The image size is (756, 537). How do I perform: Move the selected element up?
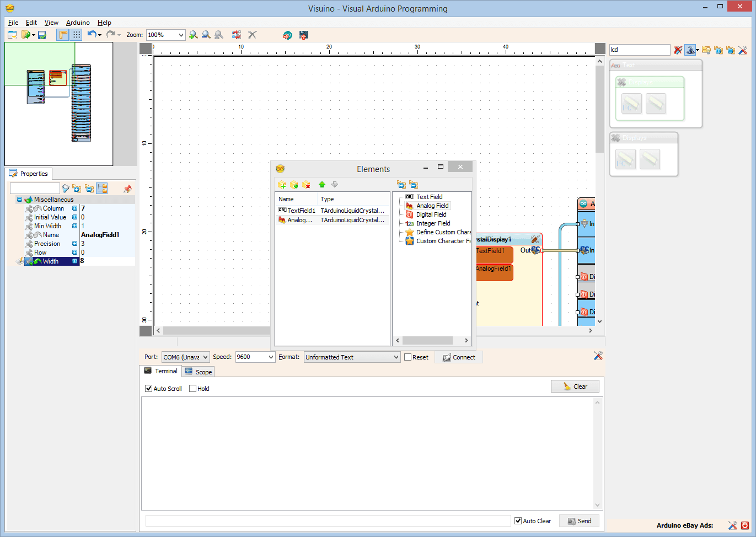[x=322, y=185]
